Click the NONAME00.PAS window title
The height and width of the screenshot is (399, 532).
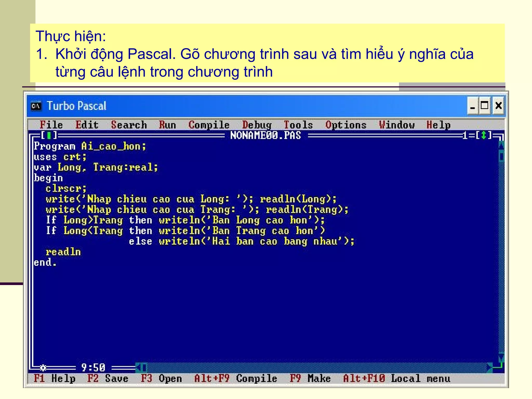265,135
